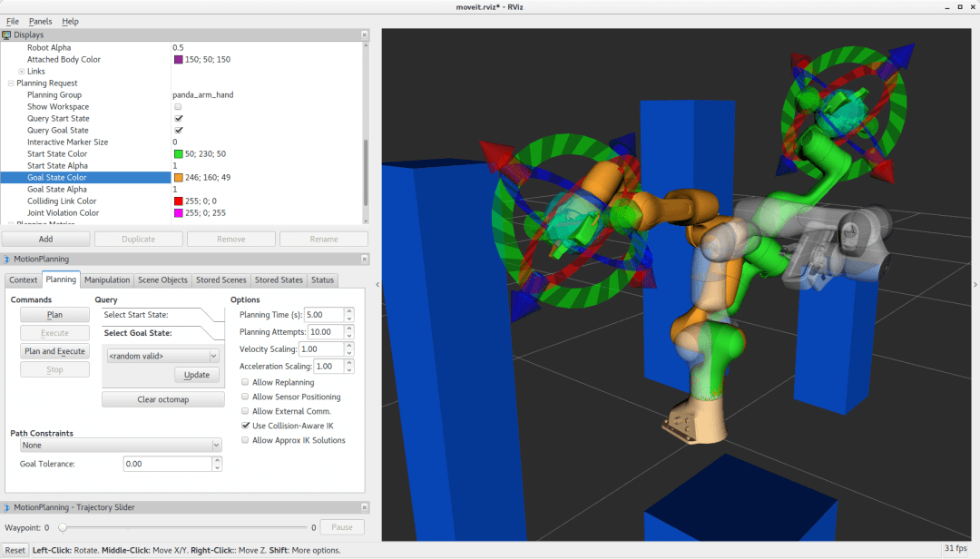Switch to the Context tab
The image size is (980, 559).
pos(23,280)
